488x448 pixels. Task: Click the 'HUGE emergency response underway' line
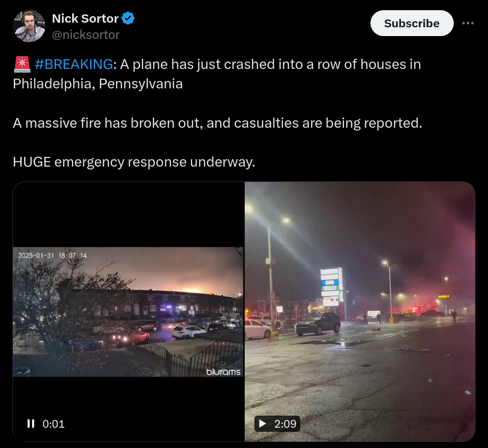134,162
